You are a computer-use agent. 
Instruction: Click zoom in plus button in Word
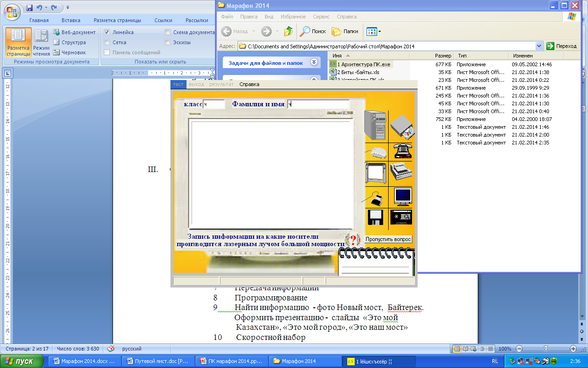573,349
